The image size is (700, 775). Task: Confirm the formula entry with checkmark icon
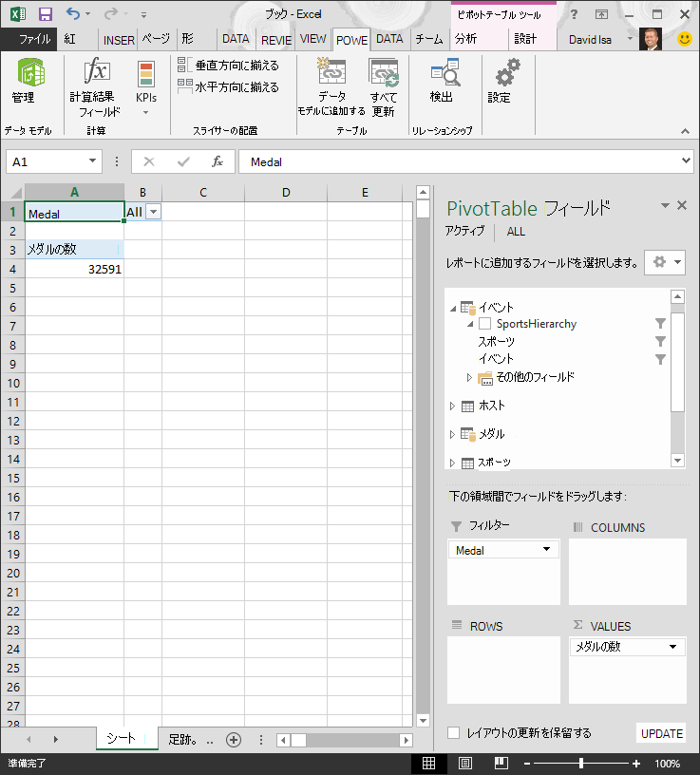183,161
